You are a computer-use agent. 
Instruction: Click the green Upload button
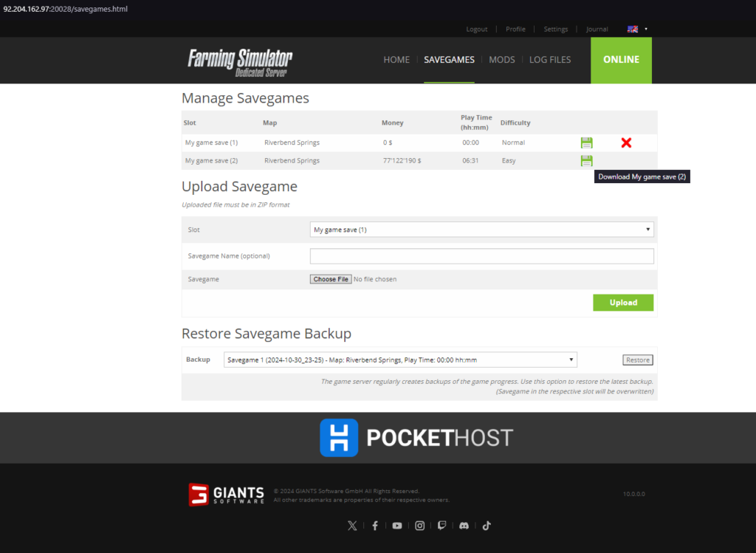[623, 303]
